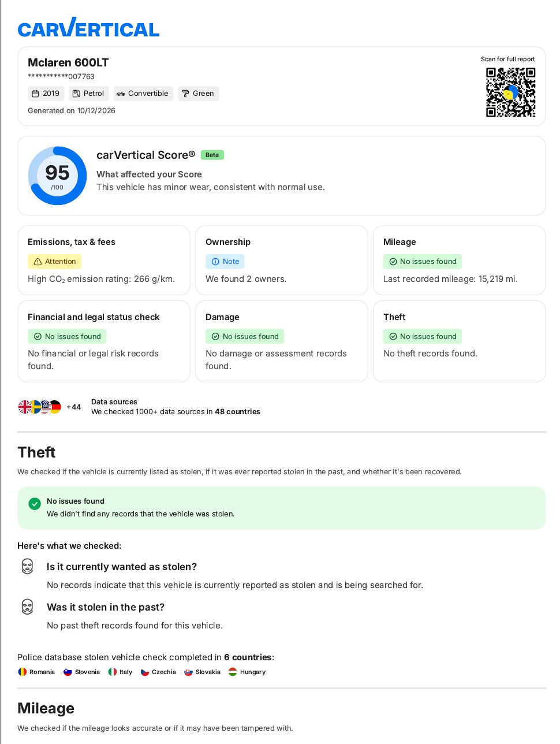560x744 pixels.
Task: Click the paint roller icon beside Green
Action: (185, 94)
